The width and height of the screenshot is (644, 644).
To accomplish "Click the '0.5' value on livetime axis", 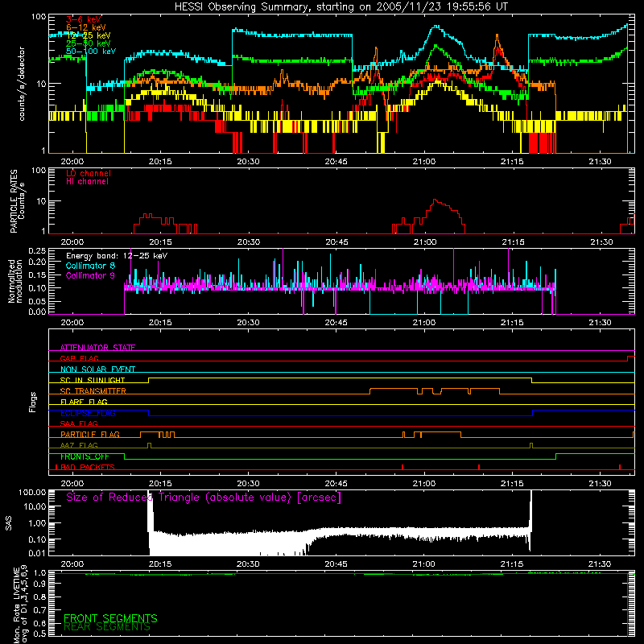I will (39, 634).
